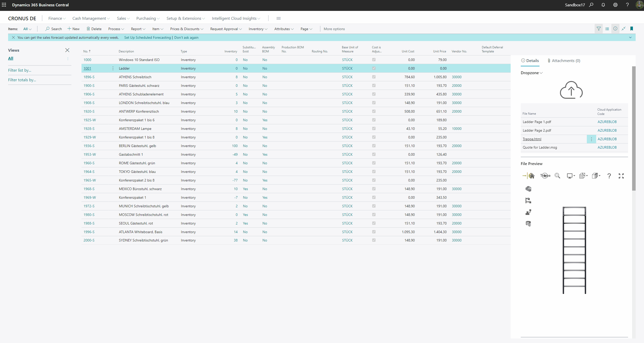Click the section view icon in preview sidebar
Screen dimensions: 644x343
tap(528, 224)
